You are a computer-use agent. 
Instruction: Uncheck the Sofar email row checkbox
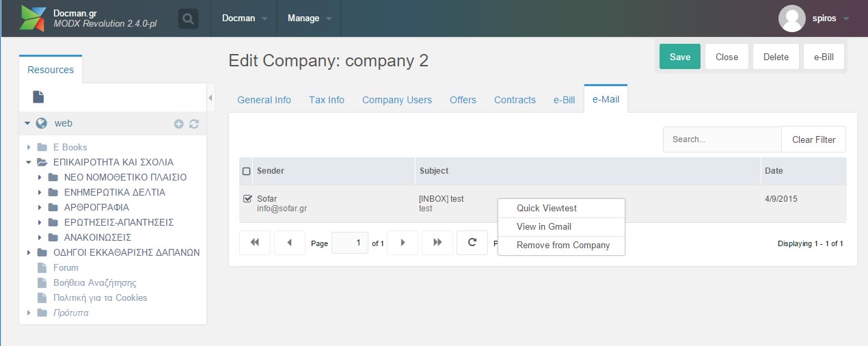click(x=247, y=199)
